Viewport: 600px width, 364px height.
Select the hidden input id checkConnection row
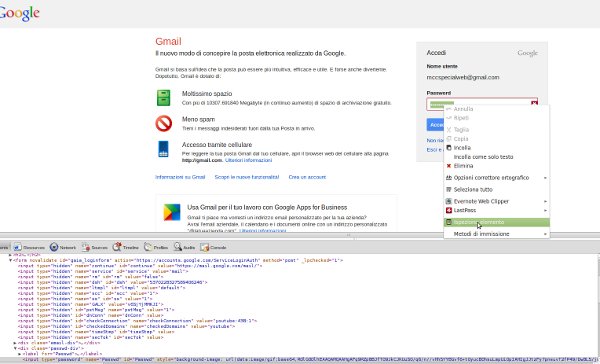pyautogui.click(x=137, y=321)
